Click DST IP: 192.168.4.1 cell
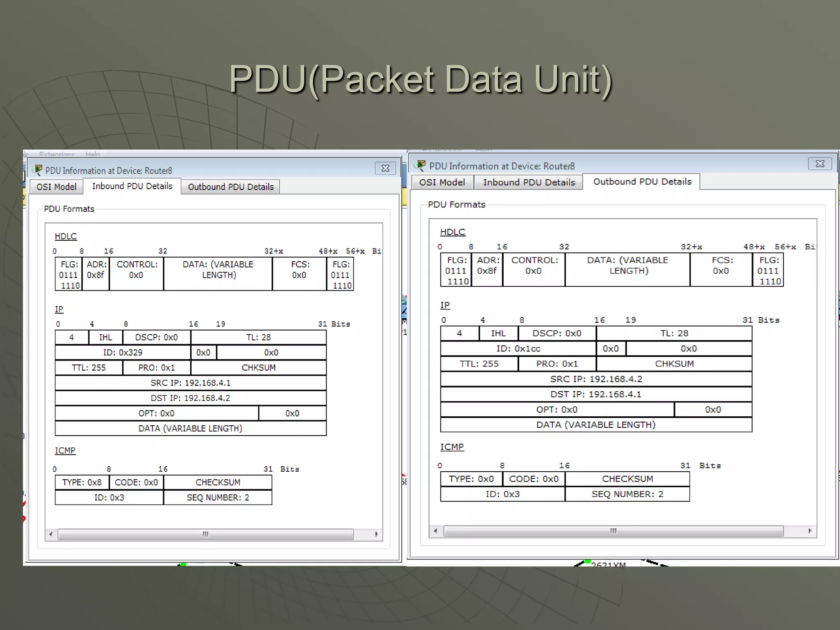The image size is (840, 630). point(596,394)
